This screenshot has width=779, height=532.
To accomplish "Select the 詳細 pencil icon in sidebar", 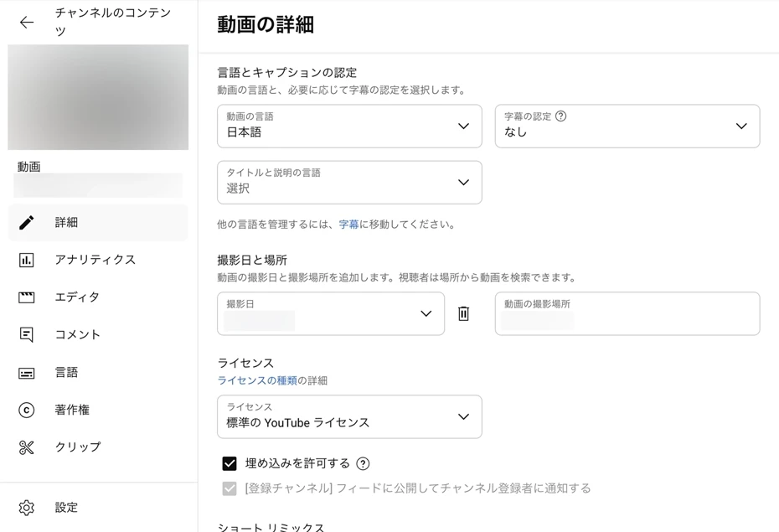I will click(x=28, y=222).
